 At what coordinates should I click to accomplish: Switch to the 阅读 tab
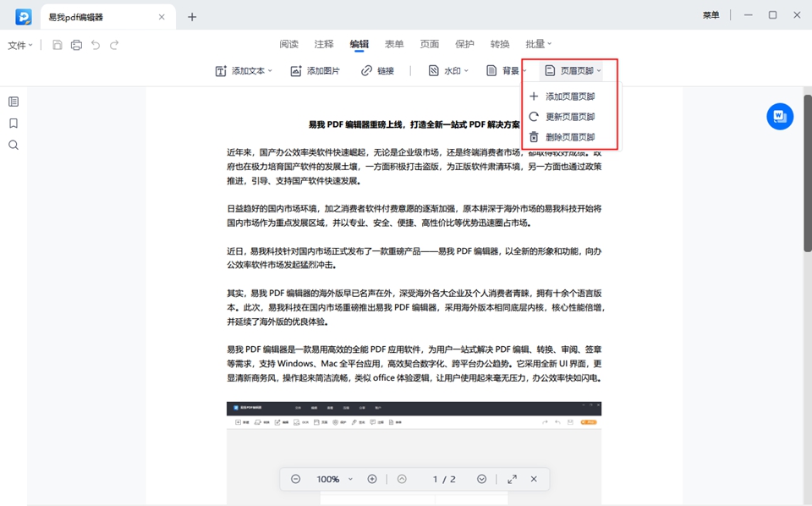[x=289, y=44]
